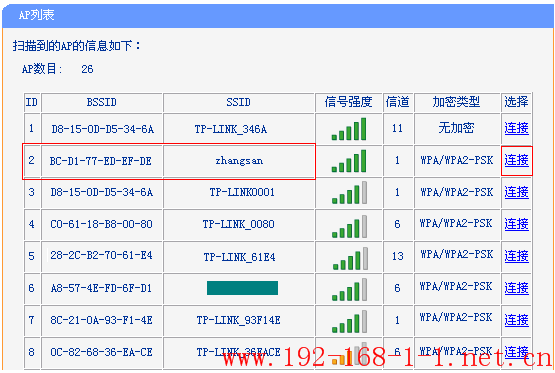Click the 连接 link for TP-LINK_61E4

click(516, 256)
